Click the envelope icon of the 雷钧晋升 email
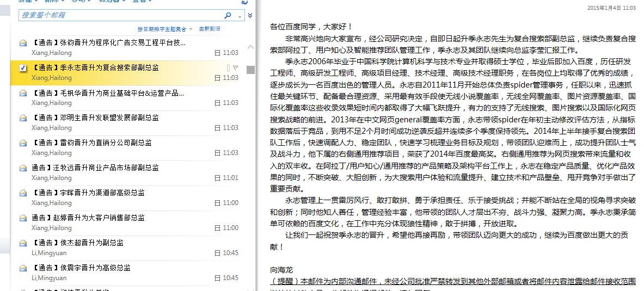This screenshot has width=644, height=291. tap(23, 143)
